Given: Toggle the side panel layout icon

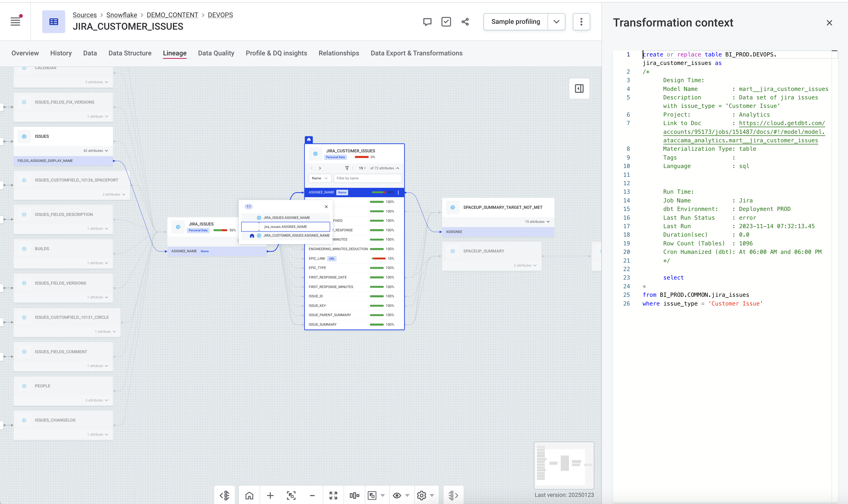Looking at the screenshot, I should click(579, 89).
